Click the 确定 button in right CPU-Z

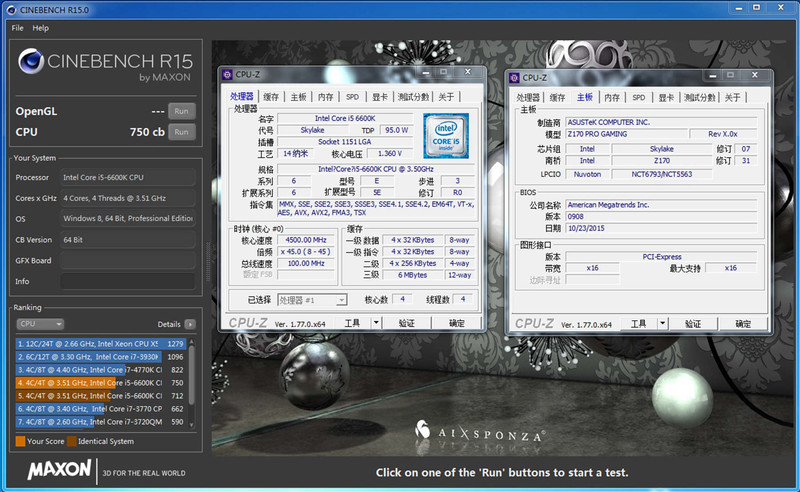click(x=743, y=324)
